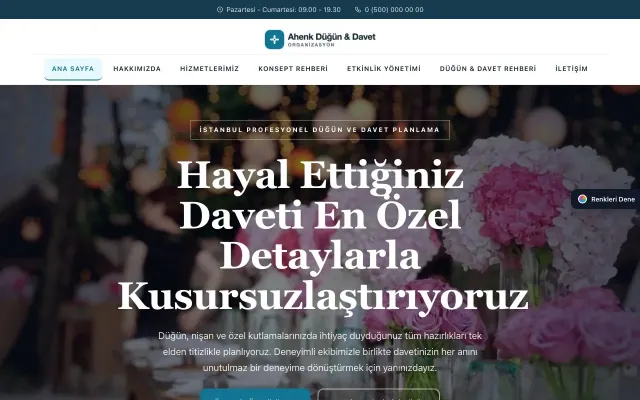Open the Hakkımızda page
The height and width of the screenshot is (400, 640).
click(x=137, y=69)
